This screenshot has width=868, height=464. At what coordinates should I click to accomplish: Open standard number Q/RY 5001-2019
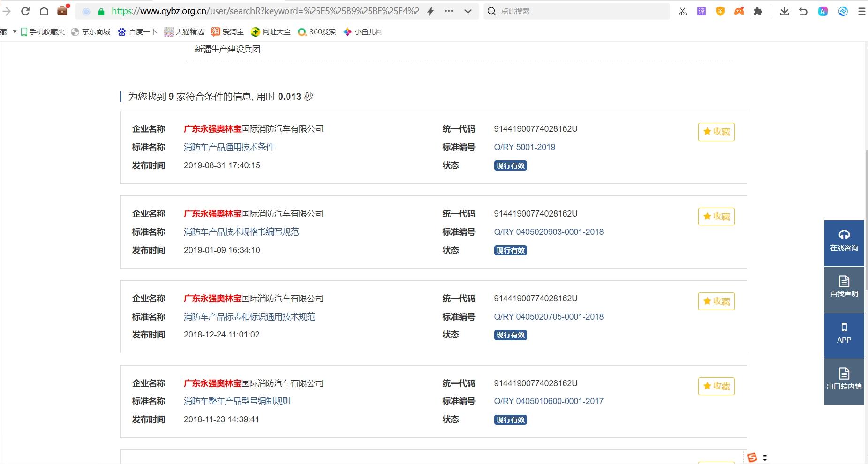[x=524, y=147]
